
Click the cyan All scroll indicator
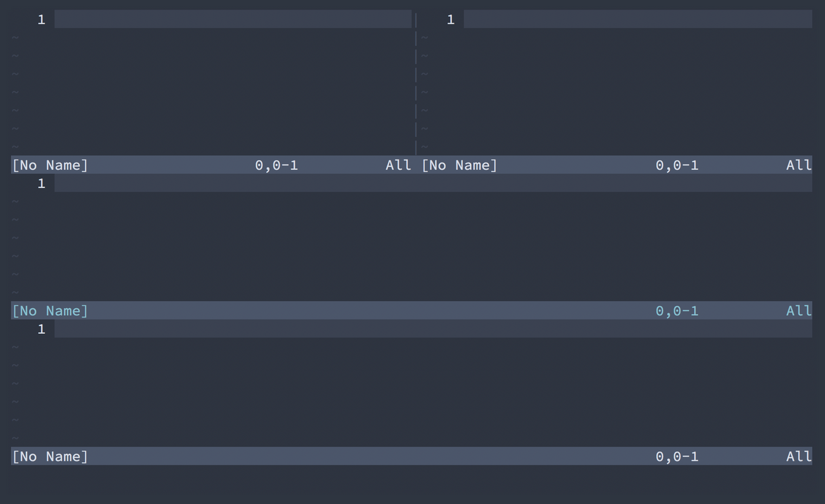pyautogui.click(x=799, y=311)
